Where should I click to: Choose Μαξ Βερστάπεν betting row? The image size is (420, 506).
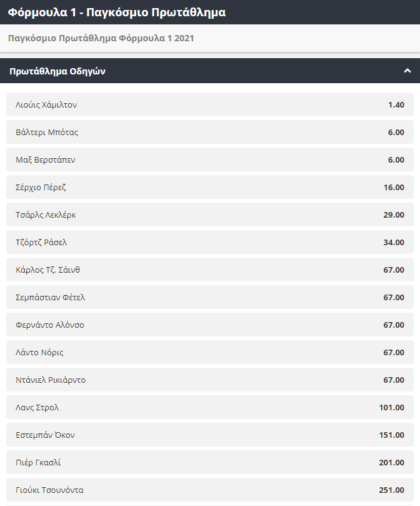pyautogui.click(x=209, y=160)
